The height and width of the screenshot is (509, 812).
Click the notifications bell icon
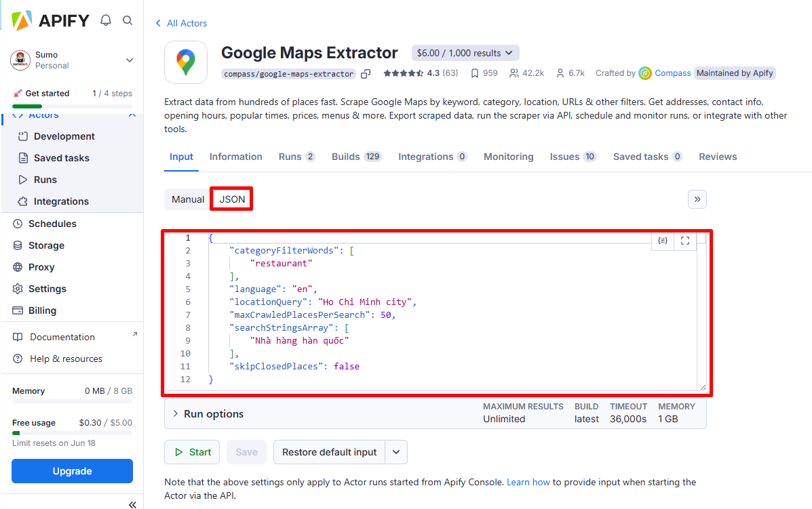coord(106,20)
